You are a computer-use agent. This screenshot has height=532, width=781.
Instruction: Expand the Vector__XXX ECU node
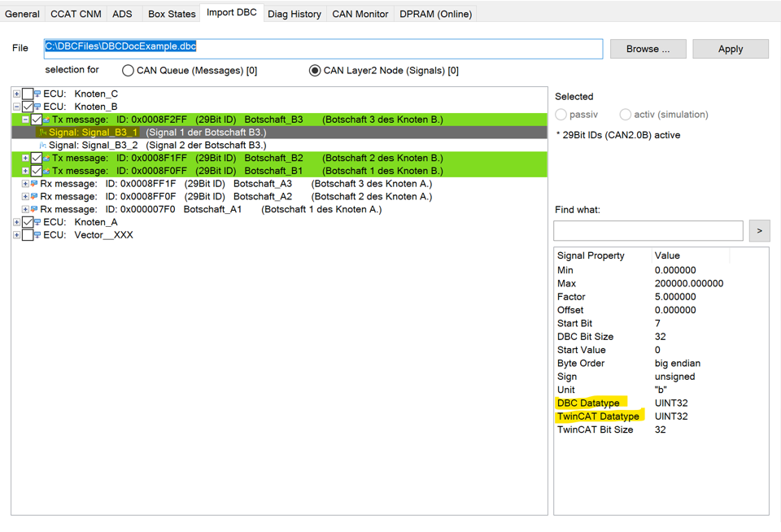[x=16, y=235]
